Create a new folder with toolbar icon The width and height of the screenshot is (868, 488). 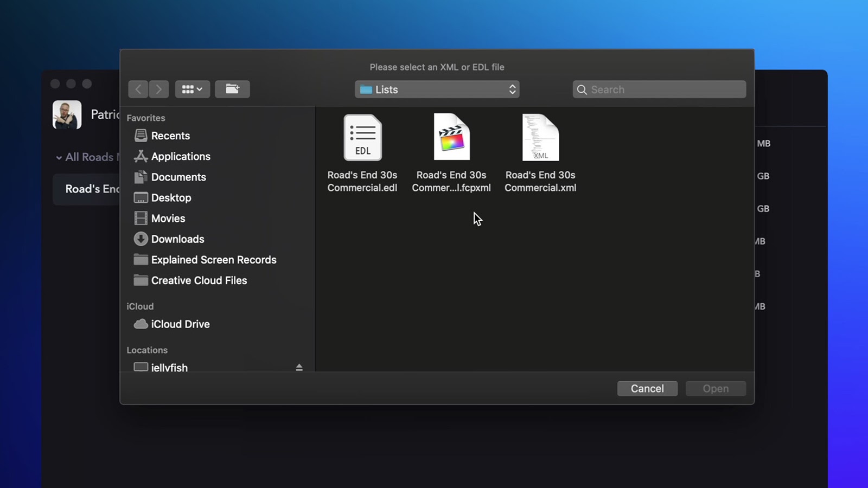232,89
